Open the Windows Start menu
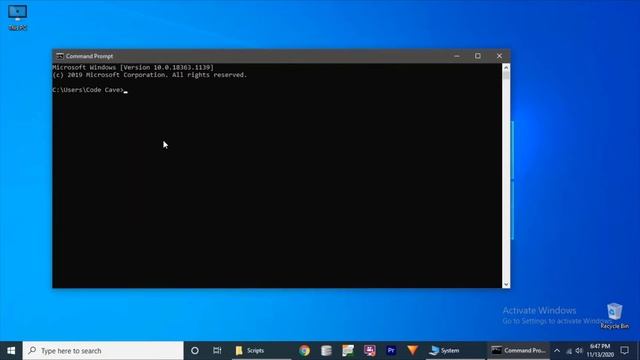The width and height of the screenshot is (640, 360). (11, 351)
